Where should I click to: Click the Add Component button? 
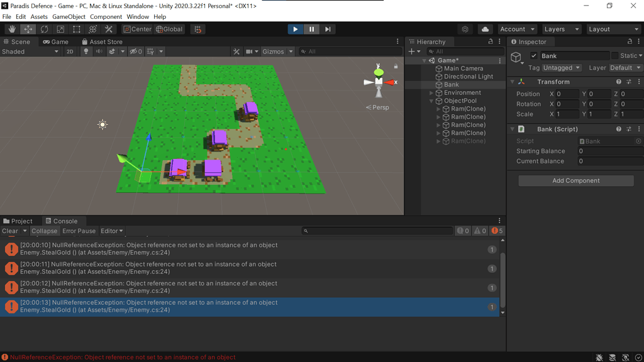(x=575, y=180)
